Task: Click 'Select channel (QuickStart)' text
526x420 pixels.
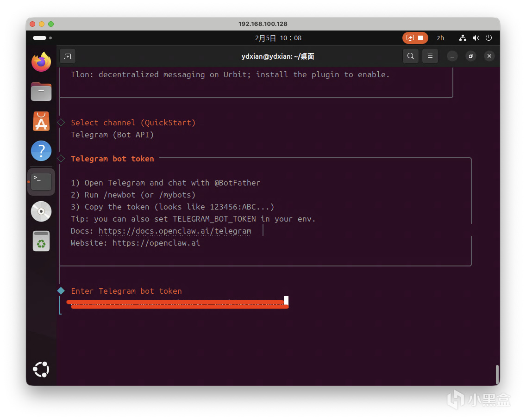Action: pyautogui.click(x=133, y=123)
